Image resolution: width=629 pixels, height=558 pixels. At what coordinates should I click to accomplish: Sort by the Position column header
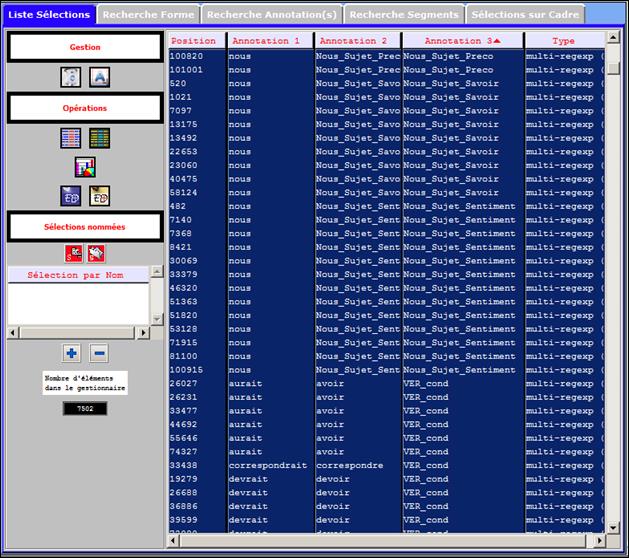pyautogui.click(x=194, y=41)
